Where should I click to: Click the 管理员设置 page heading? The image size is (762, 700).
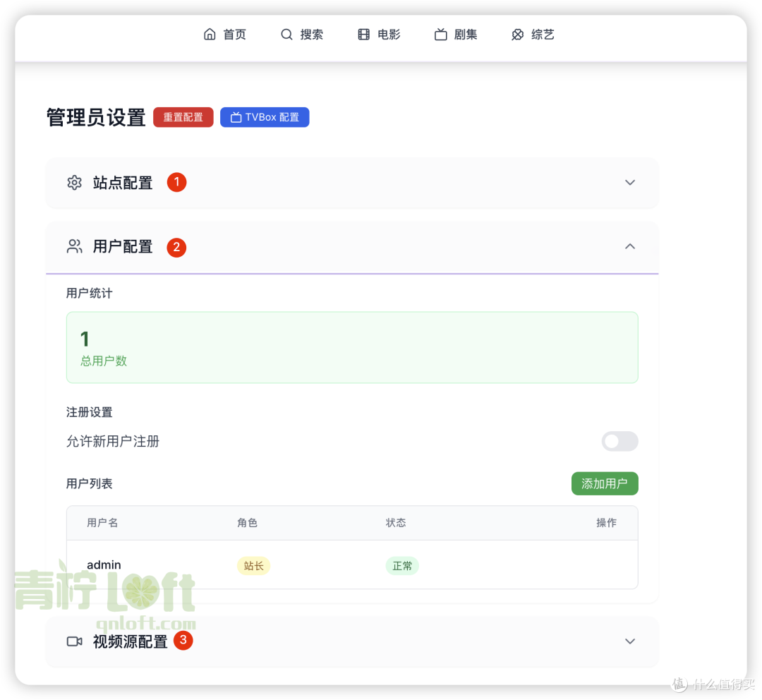(96, 118)
